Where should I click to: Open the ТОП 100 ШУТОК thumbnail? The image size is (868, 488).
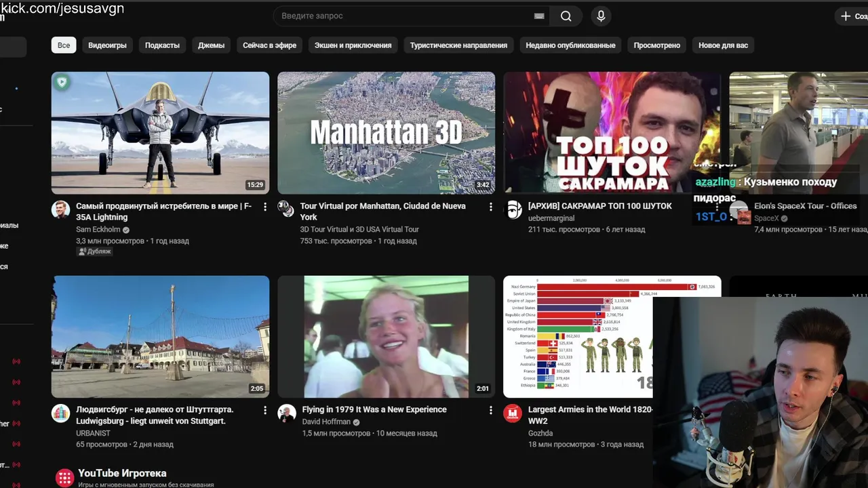pyautogui.click(x=612, y=133)
